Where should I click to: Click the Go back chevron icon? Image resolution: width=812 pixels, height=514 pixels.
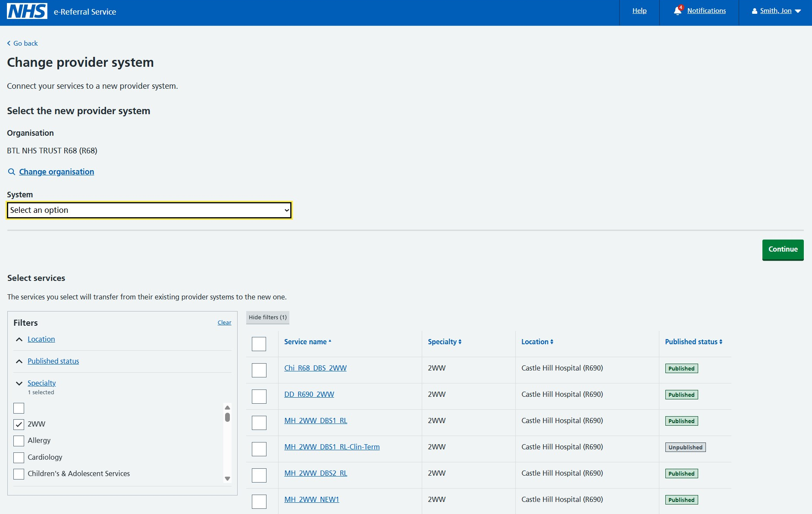(x=9, y=43)
